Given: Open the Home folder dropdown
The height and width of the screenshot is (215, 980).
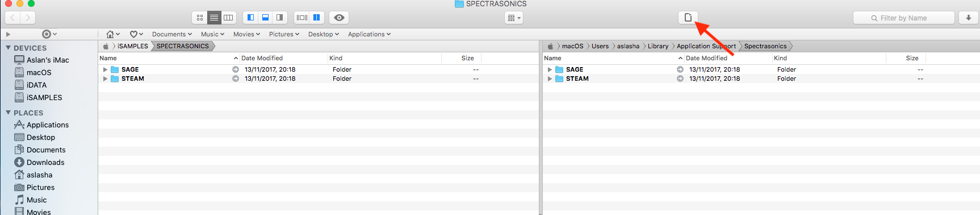Looking at the screenshot, I should click(113, 34).
